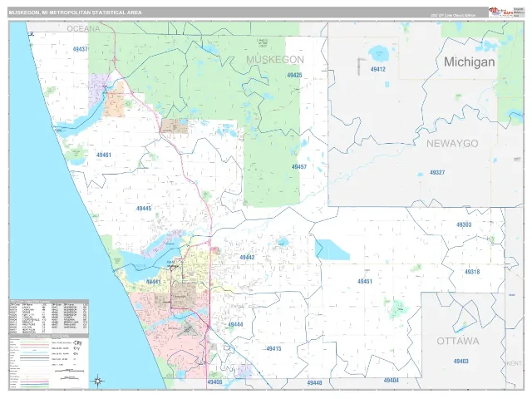Select ZIP code label 49327
Image resolution: width=532 pixels, height=399 pixels.
[437, 172]
